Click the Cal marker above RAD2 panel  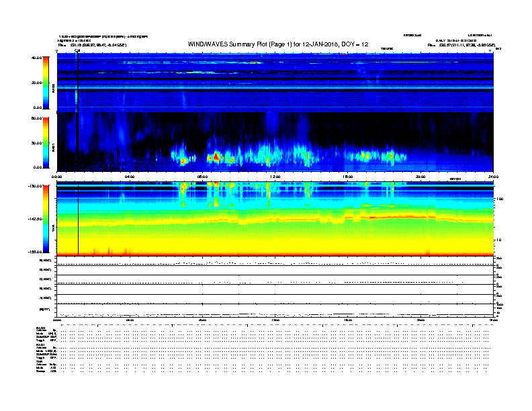pos(77,50)
